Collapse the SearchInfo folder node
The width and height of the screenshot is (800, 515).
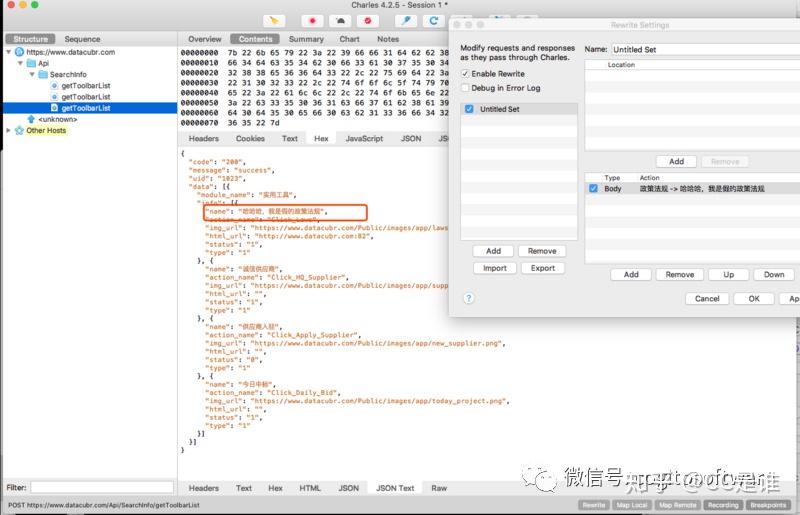pos(32,75)
